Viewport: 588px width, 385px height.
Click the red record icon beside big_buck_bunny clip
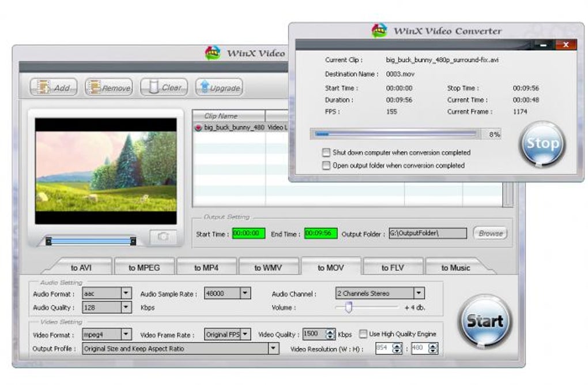point(198,128)
